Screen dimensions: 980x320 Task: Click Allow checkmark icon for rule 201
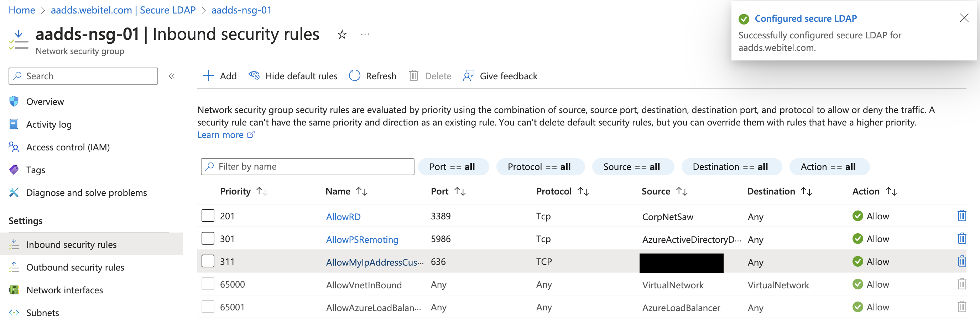(857, 216)
